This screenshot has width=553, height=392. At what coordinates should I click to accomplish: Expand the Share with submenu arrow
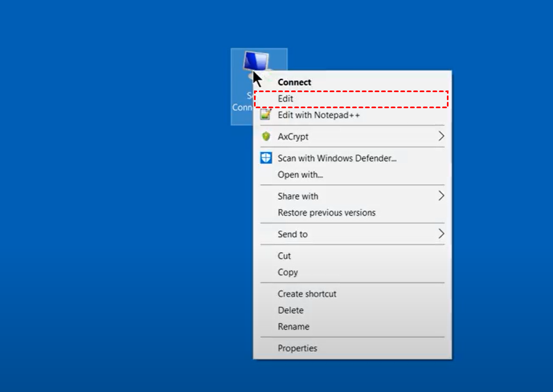[441, 195]
